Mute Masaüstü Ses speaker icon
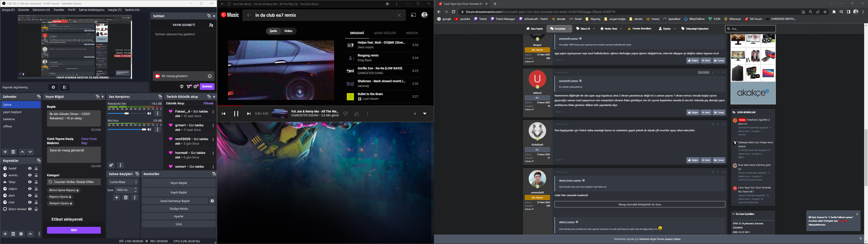Screen dimensions: 868x244 click(149, 114)
